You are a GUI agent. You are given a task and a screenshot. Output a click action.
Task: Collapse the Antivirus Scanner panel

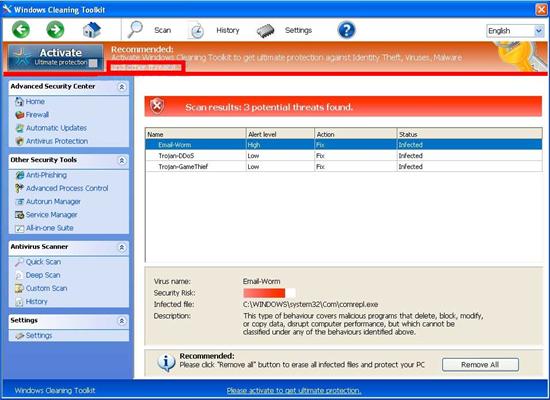(122, 247)
